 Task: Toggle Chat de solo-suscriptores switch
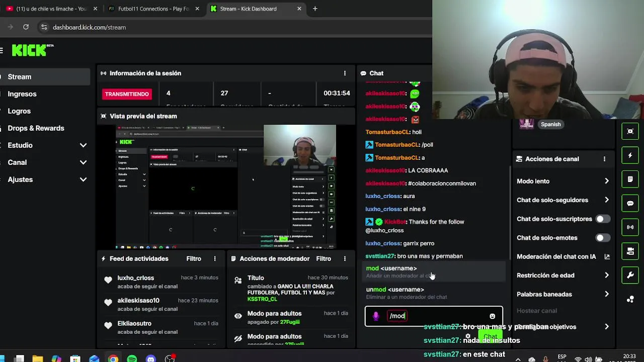coord(603,219)
